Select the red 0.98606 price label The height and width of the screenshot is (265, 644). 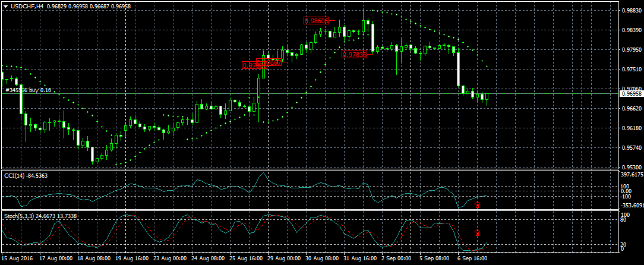[x=317, y=21]
